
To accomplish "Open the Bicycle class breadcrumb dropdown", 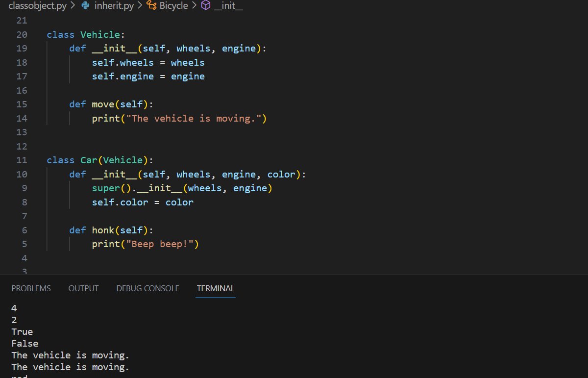I will tap(174, 6).
